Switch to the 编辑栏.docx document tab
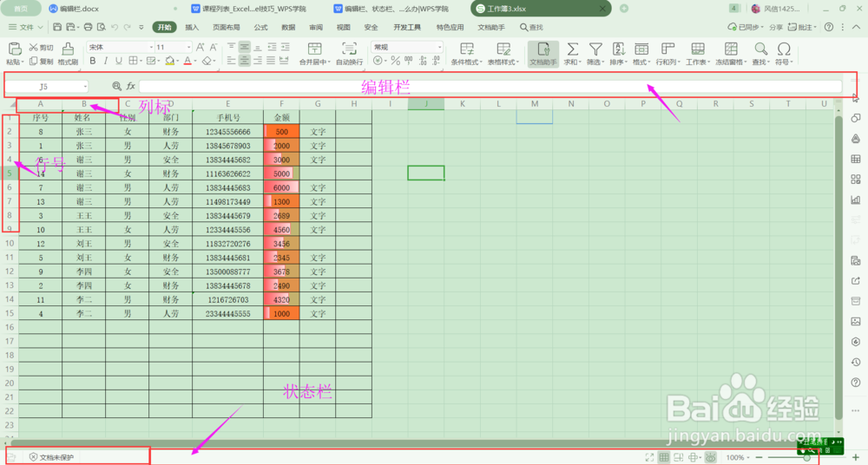Screen dimensions: 868x465 coord(112,9)
